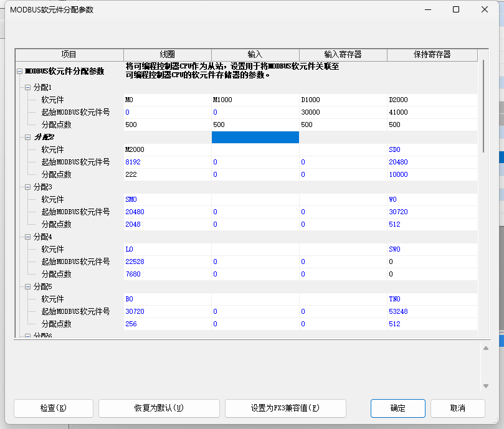Click the parameter table vertical scrollbar
504x429 pixels.
coord(484,106)
